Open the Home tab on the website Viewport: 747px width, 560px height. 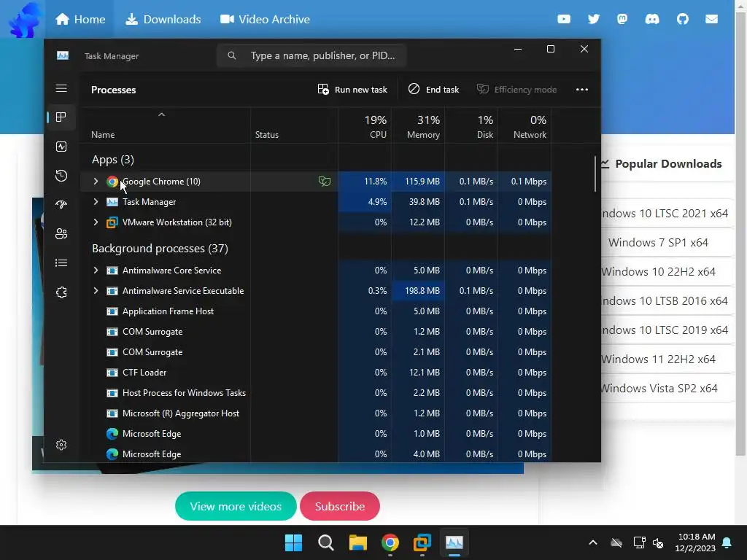[80, 20]
